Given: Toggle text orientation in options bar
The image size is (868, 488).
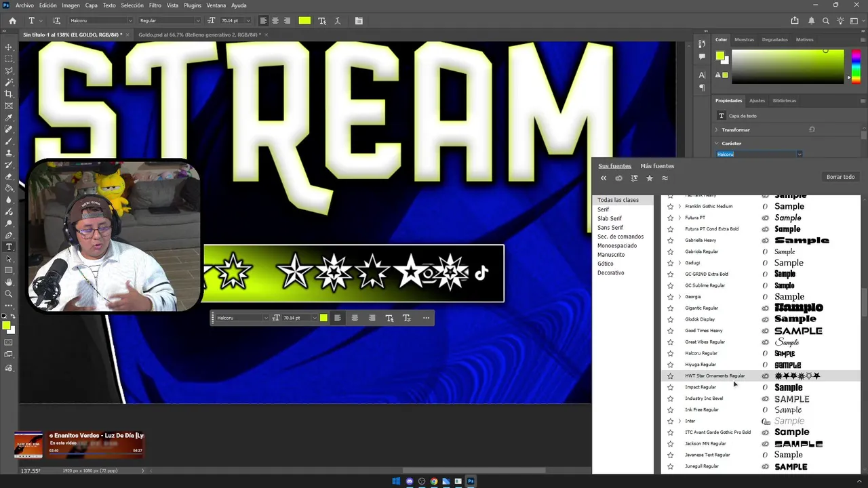Looking at the screenshot, I should click(56, 20).
